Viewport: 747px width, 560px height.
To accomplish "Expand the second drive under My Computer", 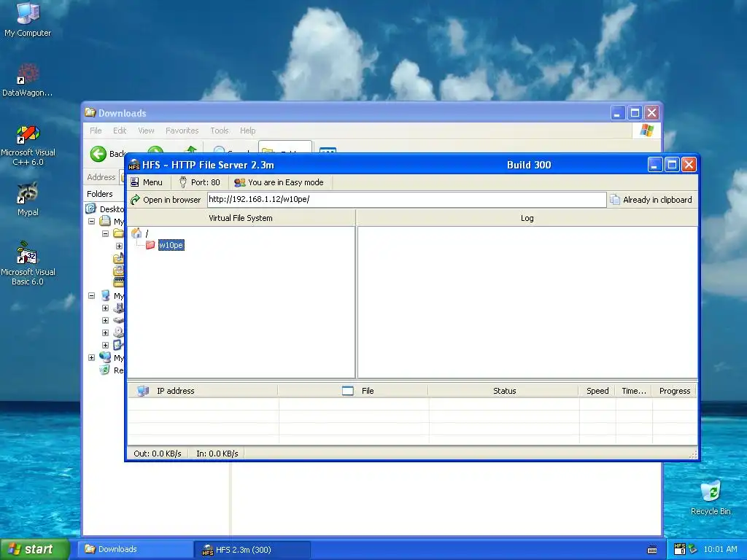I will (105, 321).
